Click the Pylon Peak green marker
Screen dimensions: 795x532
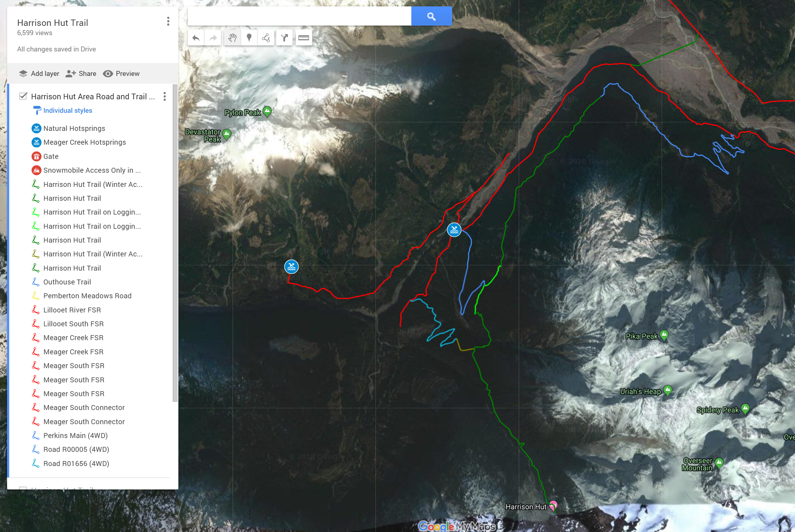click(267, 111)
